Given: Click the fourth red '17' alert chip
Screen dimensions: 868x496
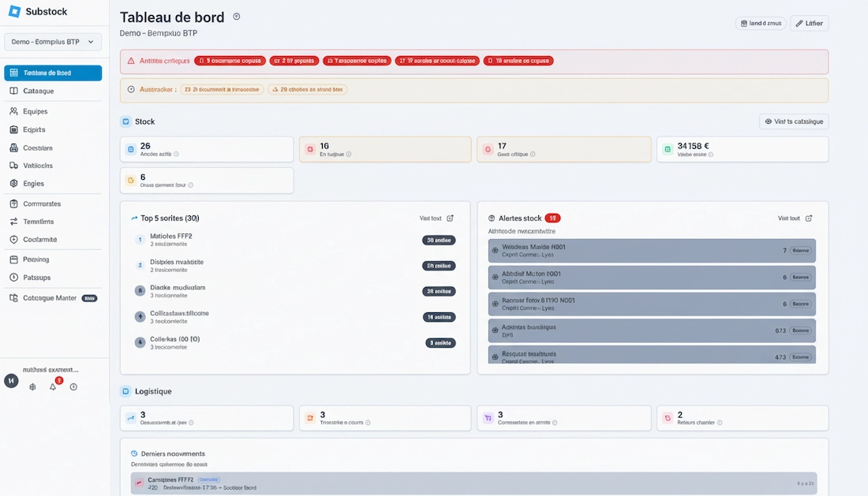Looking at the screenshot, I should tap(437, 61).
